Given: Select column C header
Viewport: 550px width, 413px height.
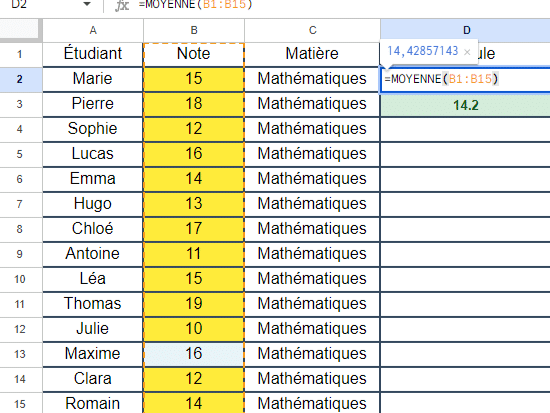Looking at the screenshot, I should (x=312, y=31).
